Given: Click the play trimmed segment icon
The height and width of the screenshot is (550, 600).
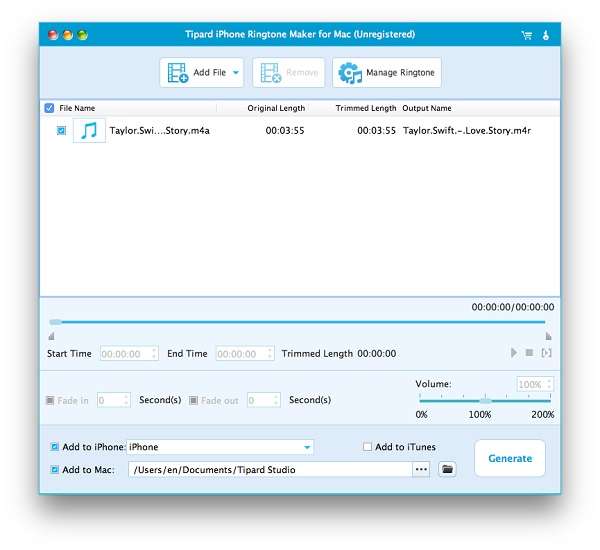Looking at the screenshot, I should tap(546, 353).
